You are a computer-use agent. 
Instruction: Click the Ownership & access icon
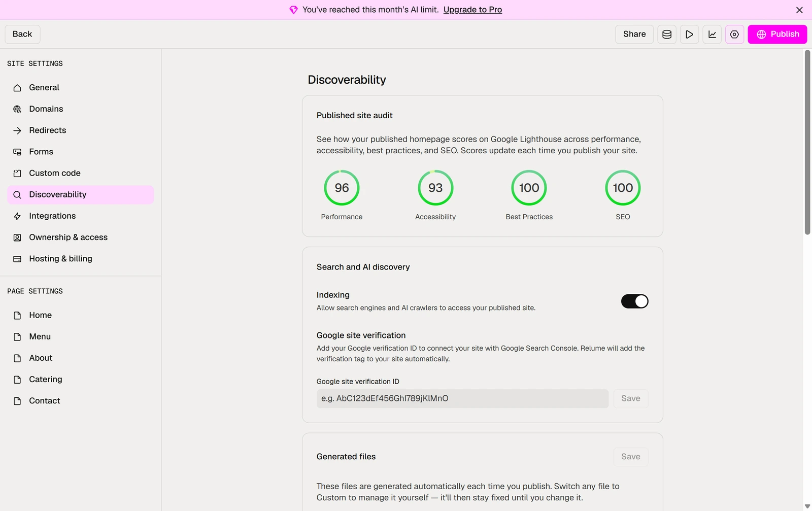pyautogui.click(x=17, y=237)
